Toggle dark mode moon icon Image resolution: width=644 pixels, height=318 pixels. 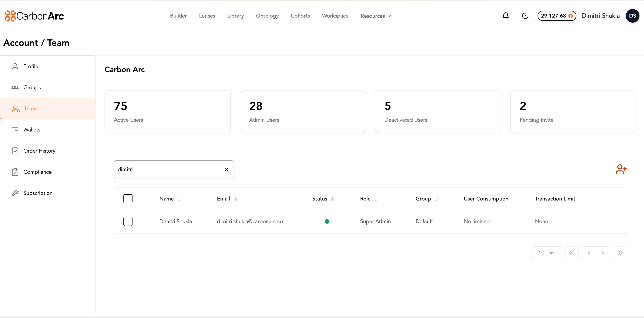[525, 16]
